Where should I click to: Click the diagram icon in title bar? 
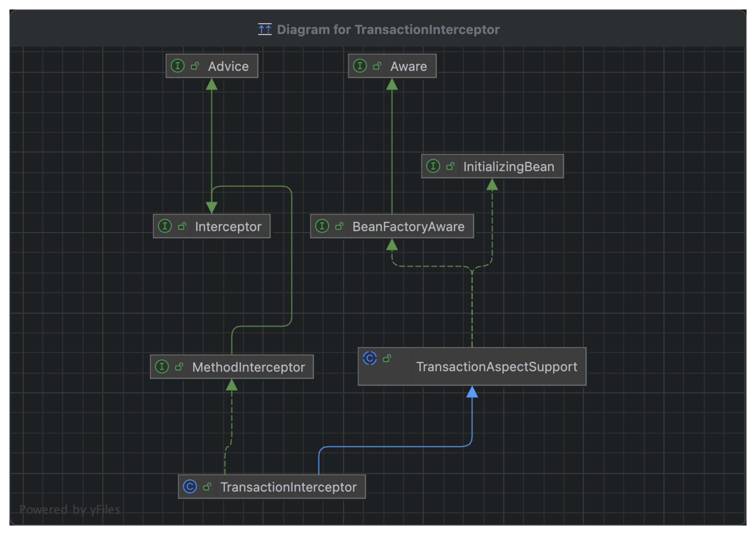[265, 29]
